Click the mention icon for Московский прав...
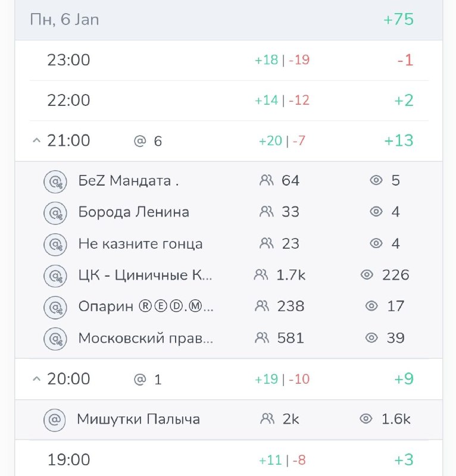Viewport: 456px width, 476px height. (55, 339)
